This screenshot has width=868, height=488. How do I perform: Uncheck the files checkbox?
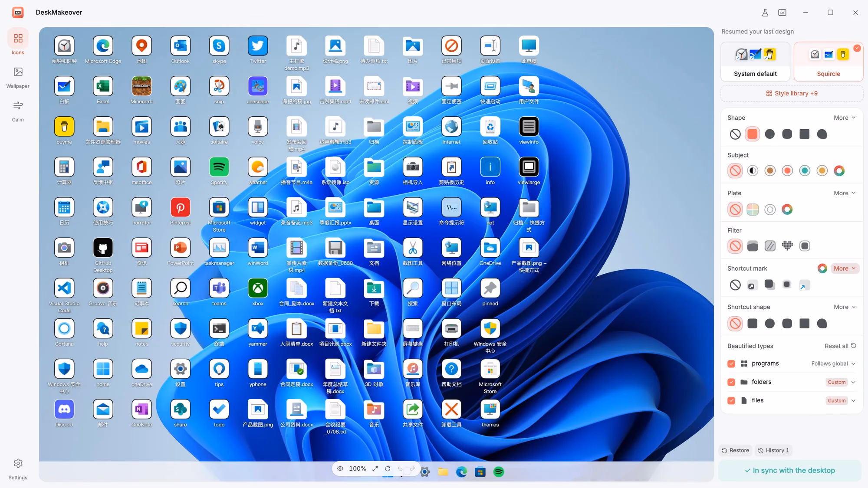tap(731, 400)
